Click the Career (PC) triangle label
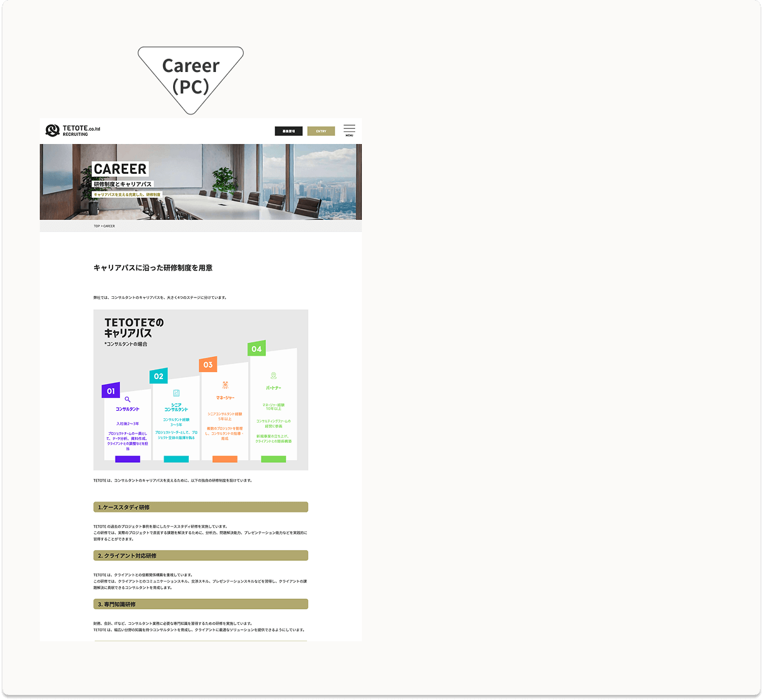Image resolution: width=763 pixels, height=700 pixels. [191, 76]
